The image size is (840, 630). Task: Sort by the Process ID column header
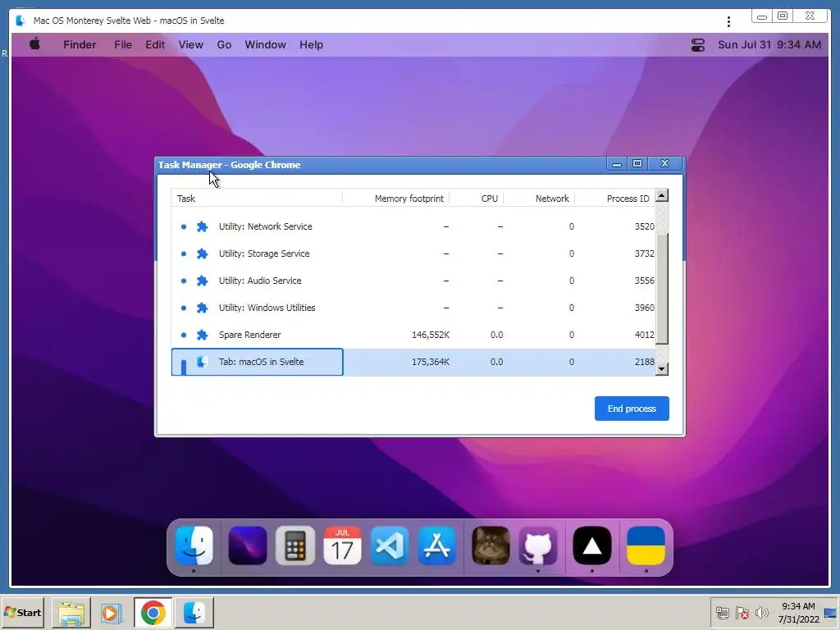[x=615, y=199]
